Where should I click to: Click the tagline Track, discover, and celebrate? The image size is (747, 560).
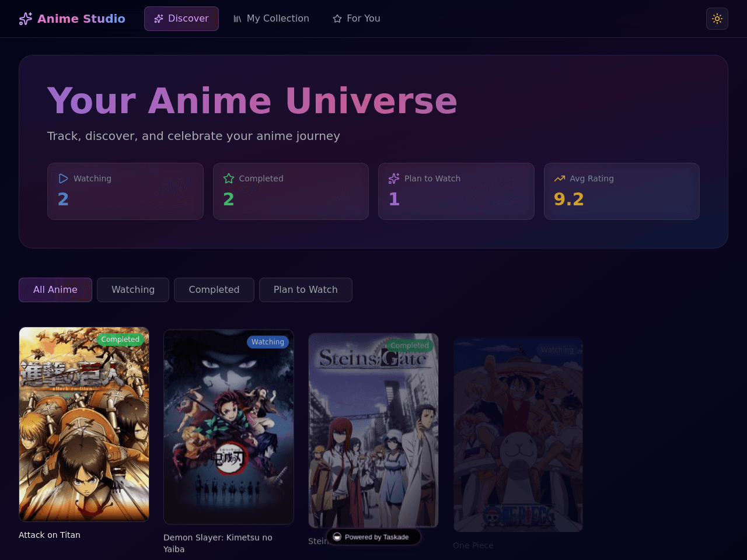click(x=194, y=136)
